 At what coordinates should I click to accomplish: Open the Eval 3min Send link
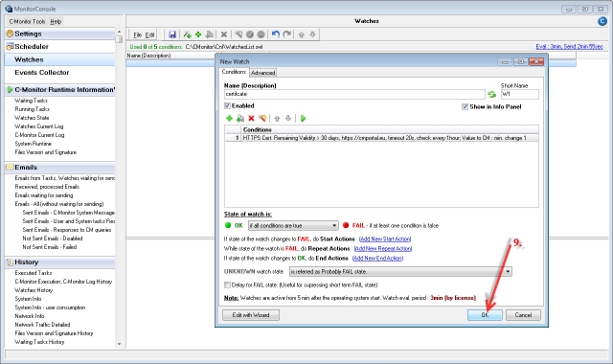point(569,47)
